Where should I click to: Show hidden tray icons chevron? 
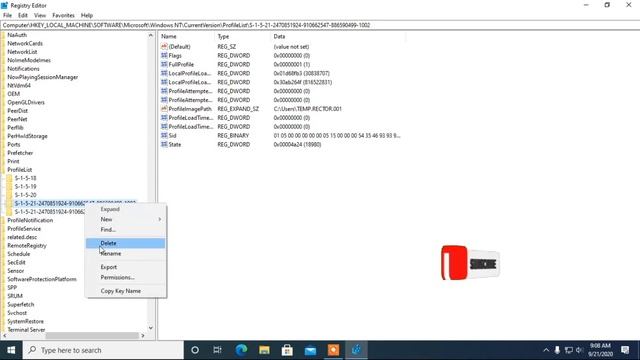click(546, 350)
